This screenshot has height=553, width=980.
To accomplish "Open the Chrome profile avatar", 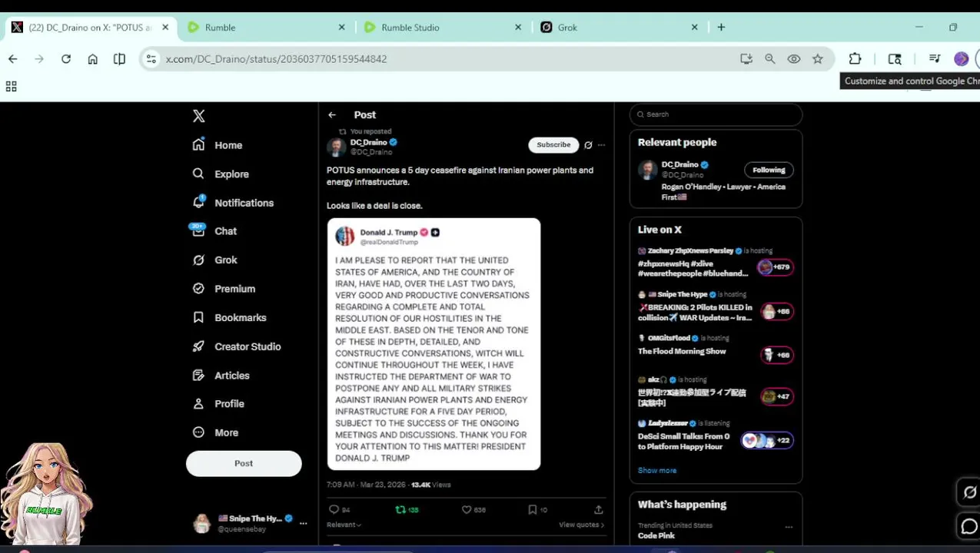I will (961, 58).
